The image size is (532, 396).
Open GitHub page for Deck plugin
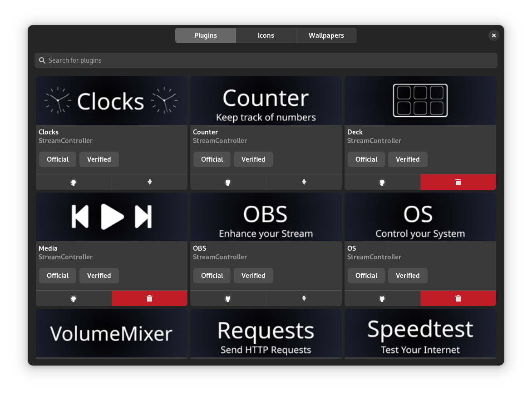[382, 182]
